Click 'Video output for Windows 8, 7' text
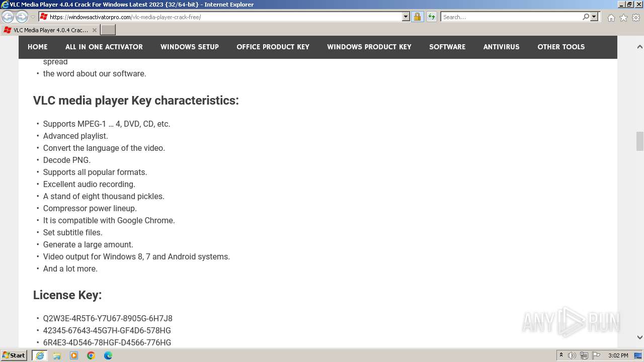This screenshot has height=362, width=644. (x=97, y=257)
